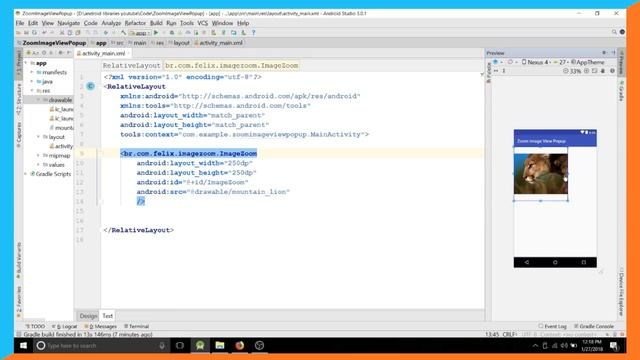640x360 pixels.
Task: Zoom in the layout preview
Action: click(587, 71)
